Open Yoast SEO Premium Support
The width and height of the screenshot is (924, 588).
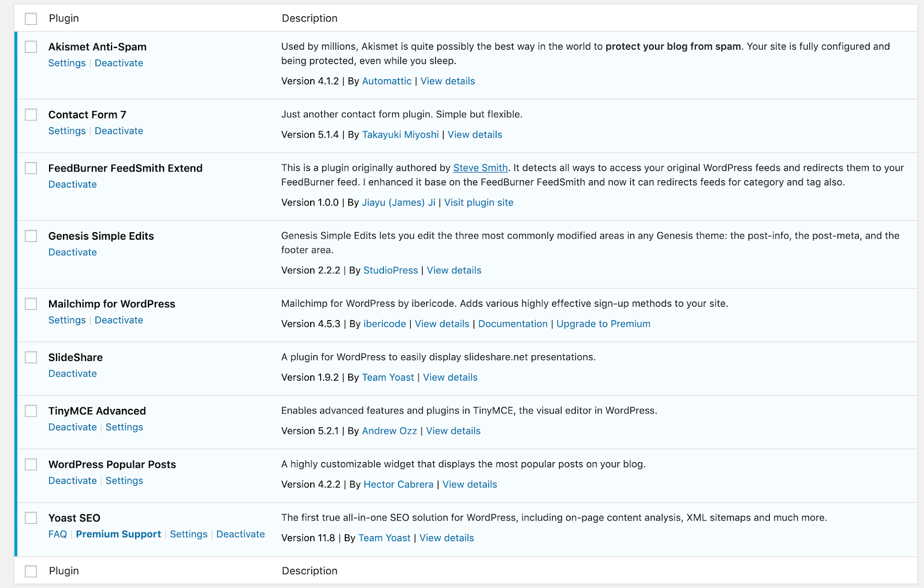pyautogui.click(x=118, y=534)
